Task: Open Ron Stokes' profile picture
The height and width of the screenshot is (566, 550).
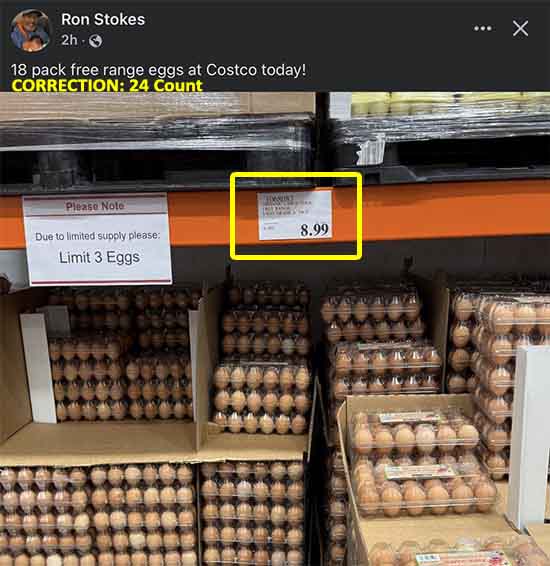Action: pyautogui.click(x=30, y=30)
